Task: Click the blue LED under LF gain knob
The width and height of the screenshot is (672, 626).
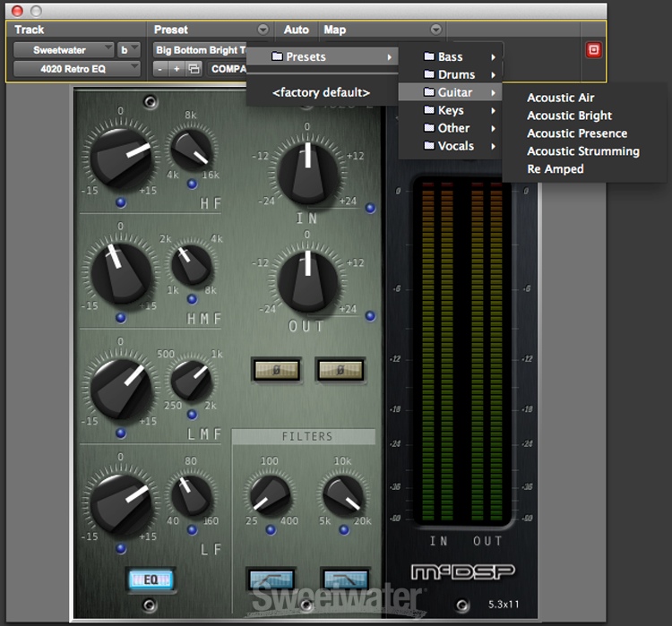Action: pos(121,548)
